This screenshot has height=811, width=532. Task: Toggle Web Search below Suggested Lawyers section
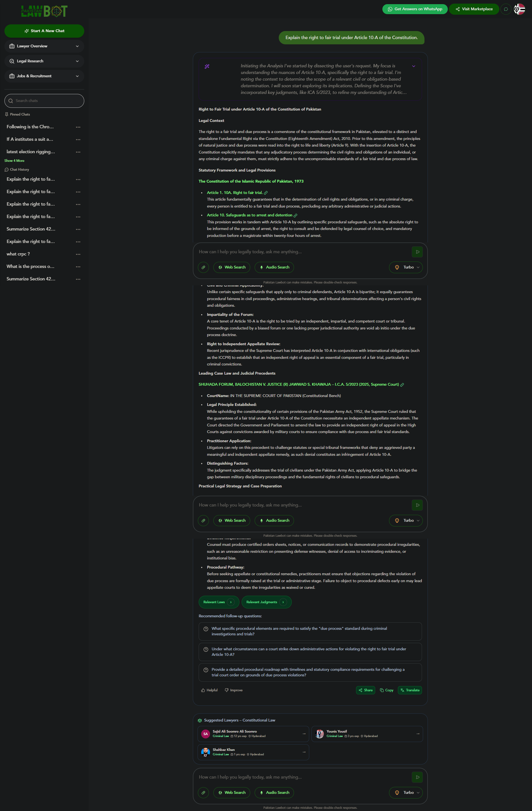(232, 793)
